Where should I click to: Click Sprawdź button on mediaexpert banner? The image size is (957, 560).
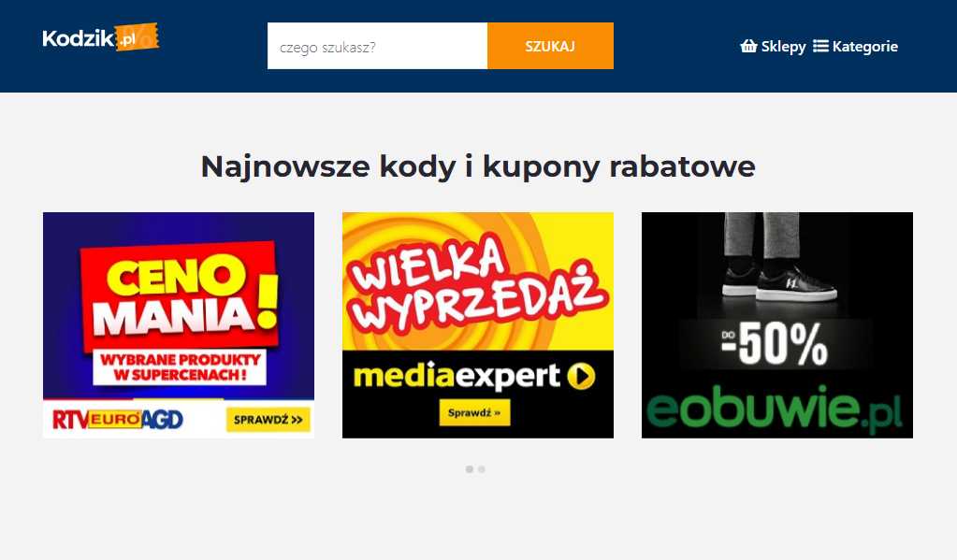click(474, 413)
